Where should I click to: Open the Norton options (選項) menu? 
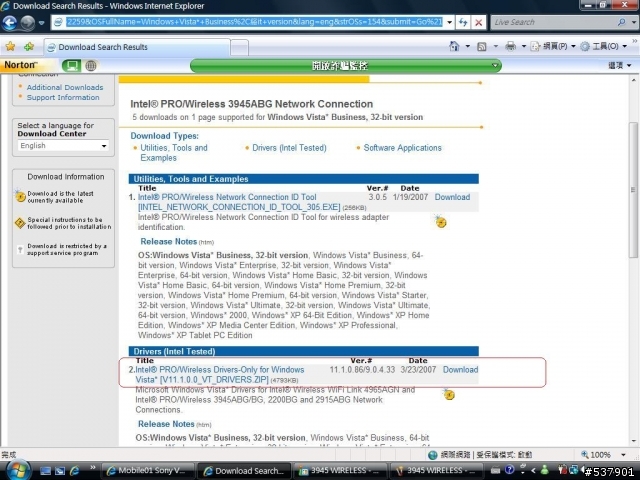[x=619, y=65]
